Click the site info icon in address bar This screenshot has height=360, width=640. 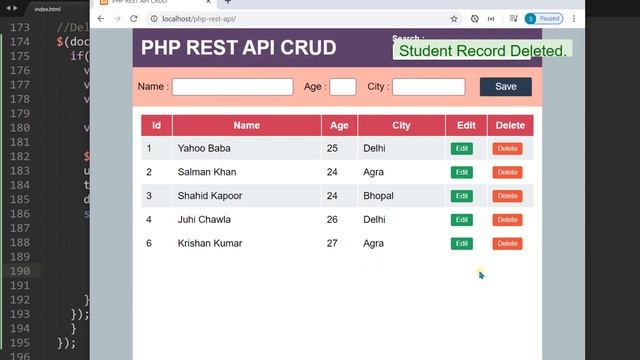click(x=154, y=19)
